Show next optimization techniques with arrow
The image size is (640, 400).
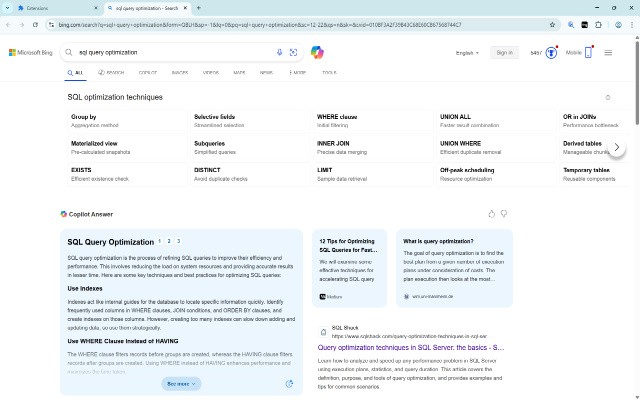click(617, 147)
